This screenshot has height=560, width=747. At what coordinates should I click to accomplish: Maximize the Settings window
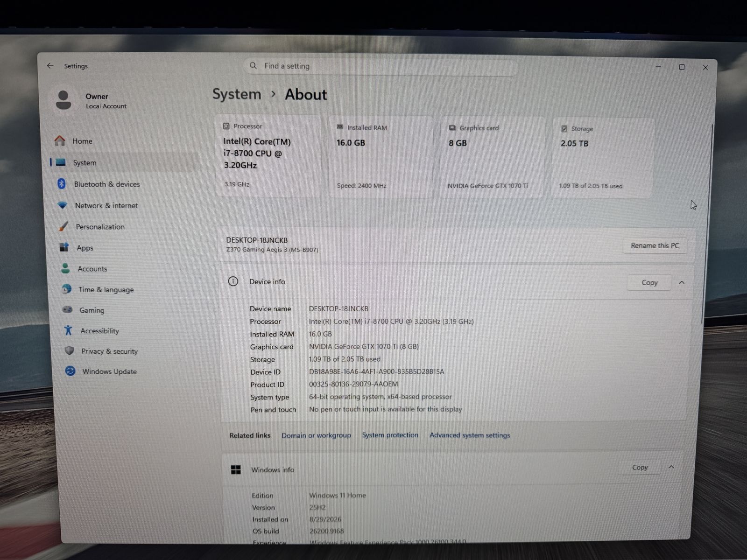(x=682, y=67)
